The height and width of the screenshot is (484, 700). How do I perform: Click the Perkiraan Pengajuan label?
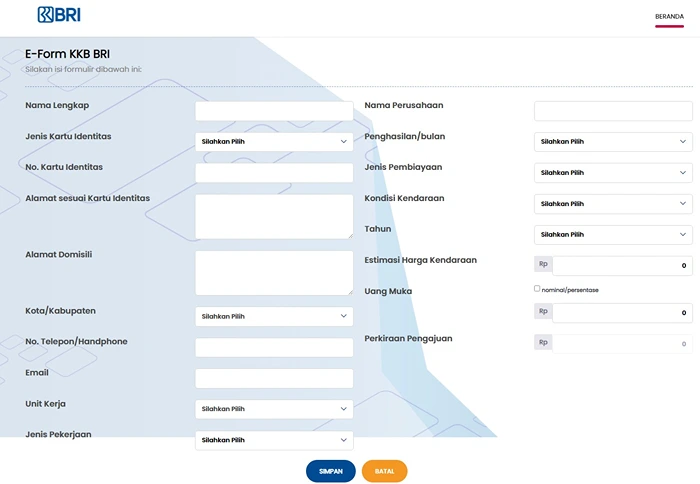408,338
